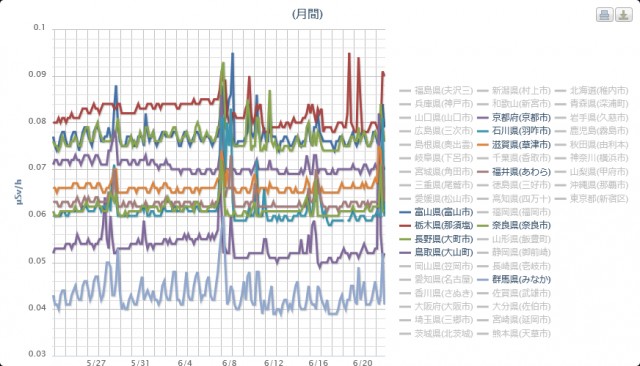Enable the 東京都(新宿区) series
The height and width of the screenshot is (366, 640).
coord(592,199)
